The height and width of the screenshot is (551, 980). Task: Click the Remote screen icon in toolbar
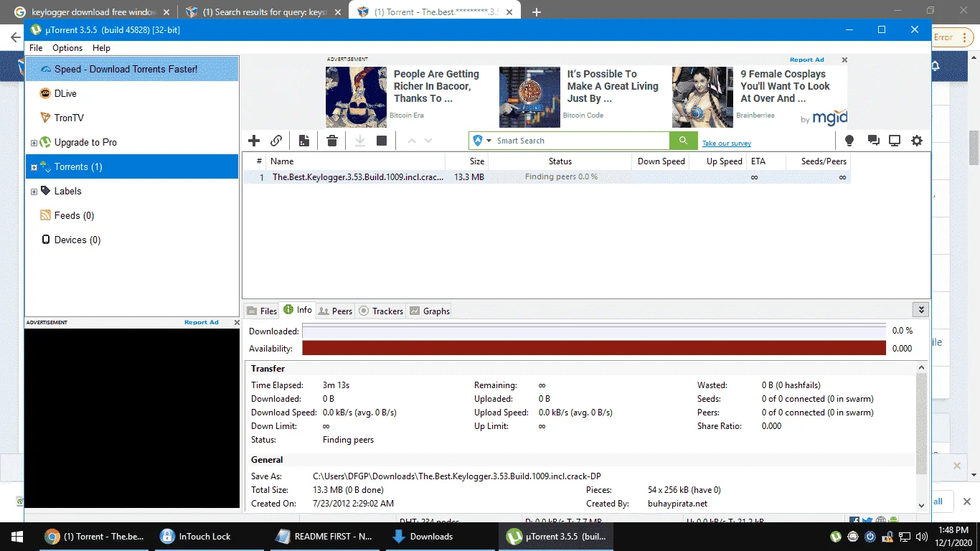tap(895, 141)
